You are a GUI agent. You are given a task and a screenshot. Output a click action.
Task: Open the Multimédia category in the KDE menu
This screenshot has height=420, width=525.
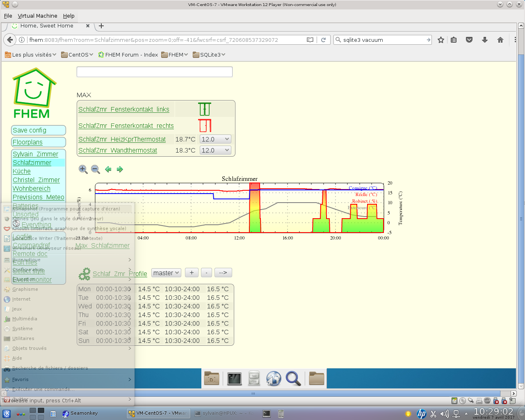tap(67, 319)
